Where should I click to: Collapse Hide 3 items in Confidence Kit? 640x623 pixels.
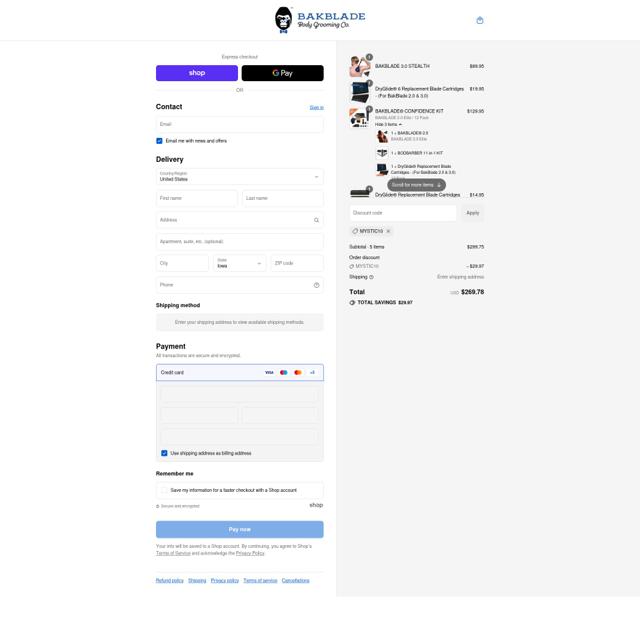[388, 125]
